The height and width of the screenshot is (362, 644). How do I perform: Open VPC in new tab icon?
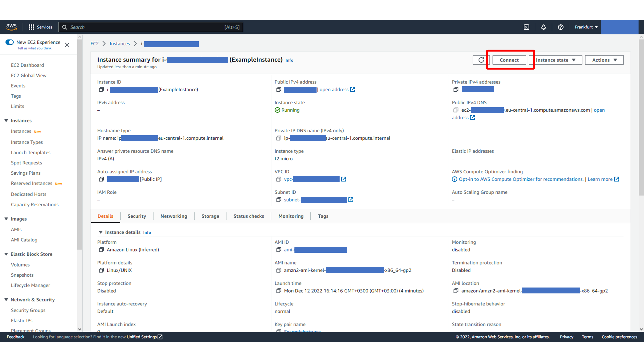click(344, 179)
